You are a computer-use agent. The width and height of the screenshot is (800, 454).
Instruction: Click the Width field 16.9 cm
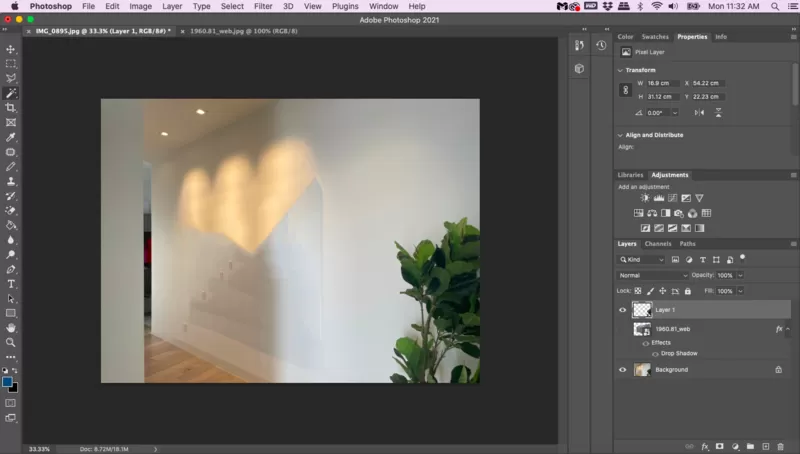pos(662,83)
